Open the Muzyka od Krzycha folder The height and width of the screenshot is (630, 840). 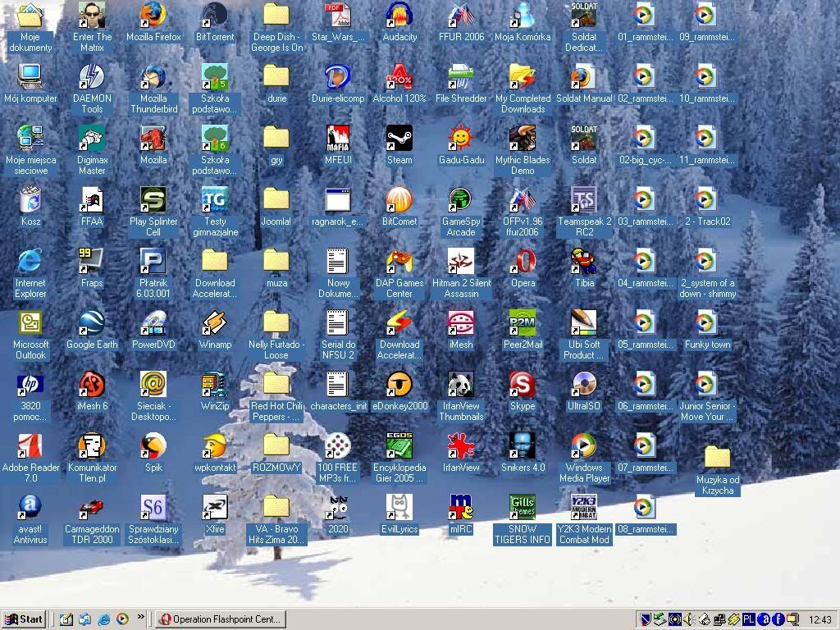coord(718,458)
